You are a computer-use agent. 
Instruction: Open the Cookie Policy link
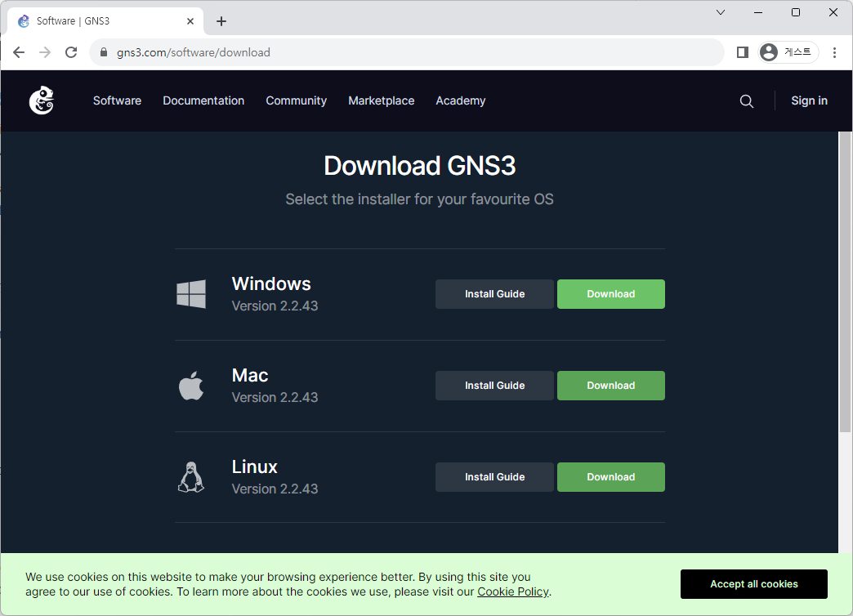tap(513, 591)
